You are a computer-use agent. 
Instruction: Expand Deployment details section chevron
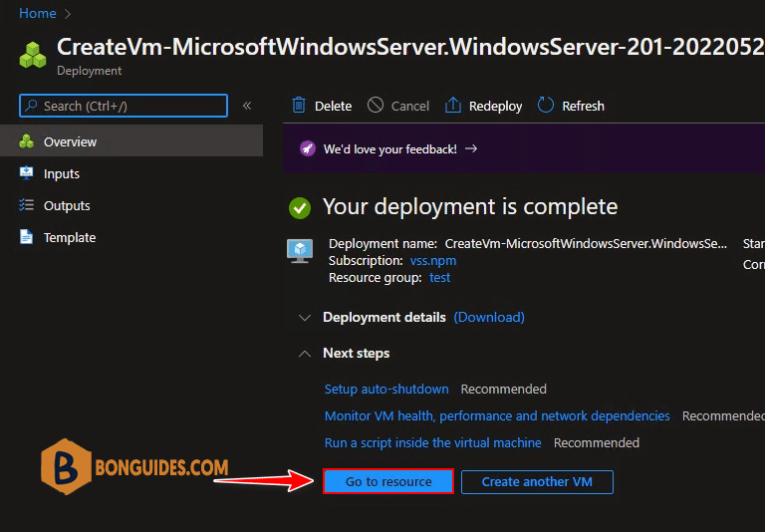pyautogui.click(x=305, y=318)
